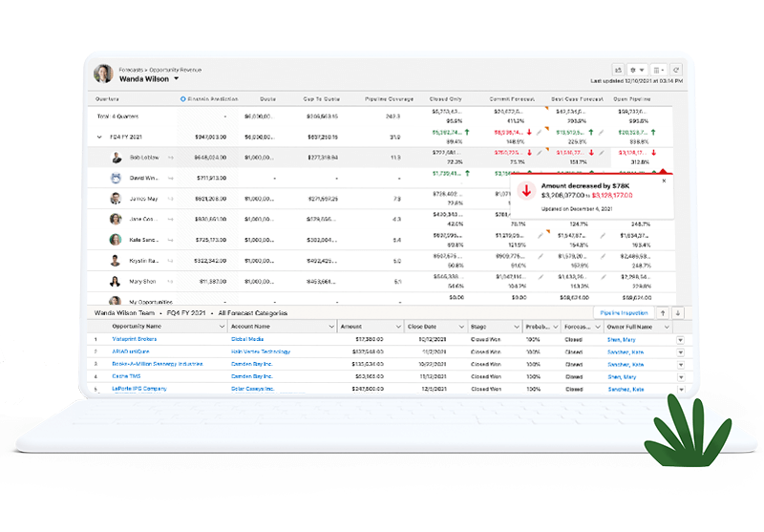Click the refresh forecast icon
764x532 pixels.
(676, 70)
